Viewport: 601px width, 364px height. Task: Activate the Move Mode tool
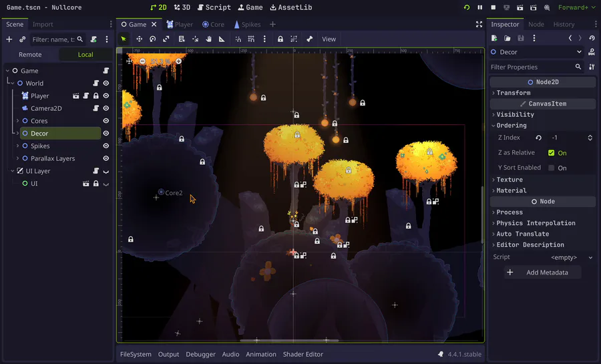(139, 39)
